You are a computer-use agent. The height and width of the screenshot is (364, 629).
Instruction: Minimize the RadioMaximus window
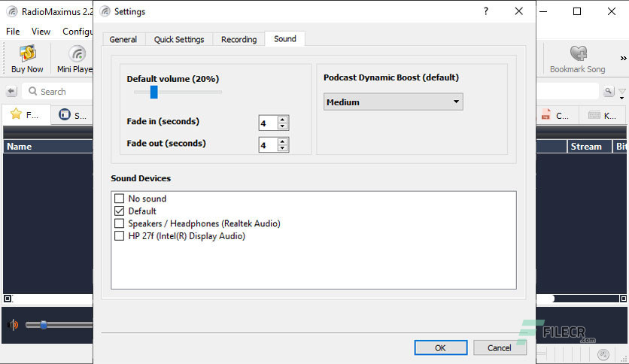(x=543, y=11)
